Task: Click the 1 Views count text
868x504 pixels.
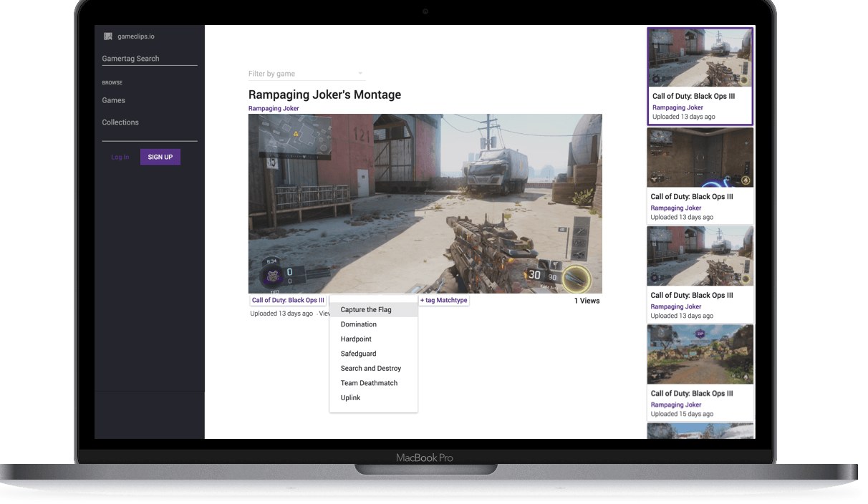Action: tap(587, 301)
